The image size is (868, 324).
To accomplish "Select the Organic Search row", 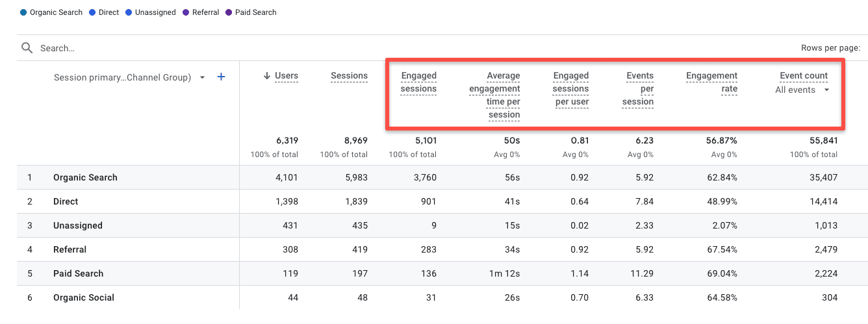I will tap(85, 177).
